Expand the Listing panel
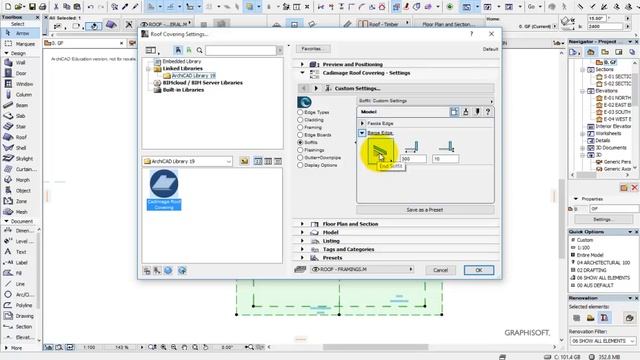 pyautogui.click(x=302, y=241)
